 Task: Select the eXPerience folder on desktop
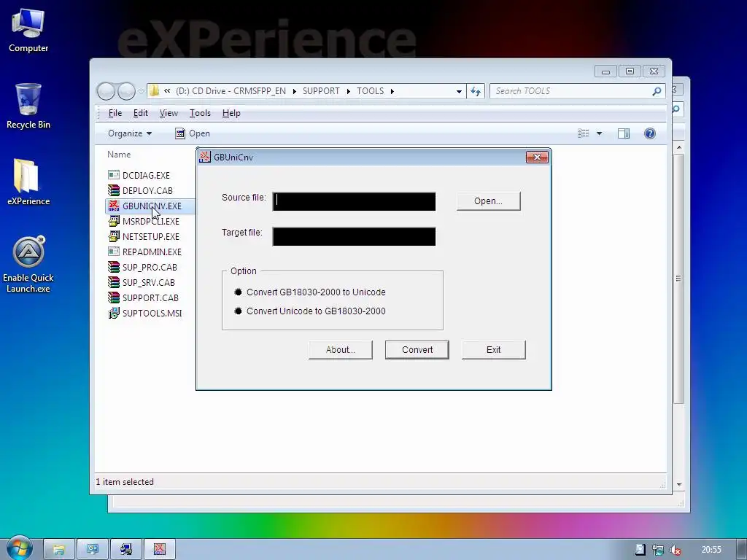(x=28, y=182)
